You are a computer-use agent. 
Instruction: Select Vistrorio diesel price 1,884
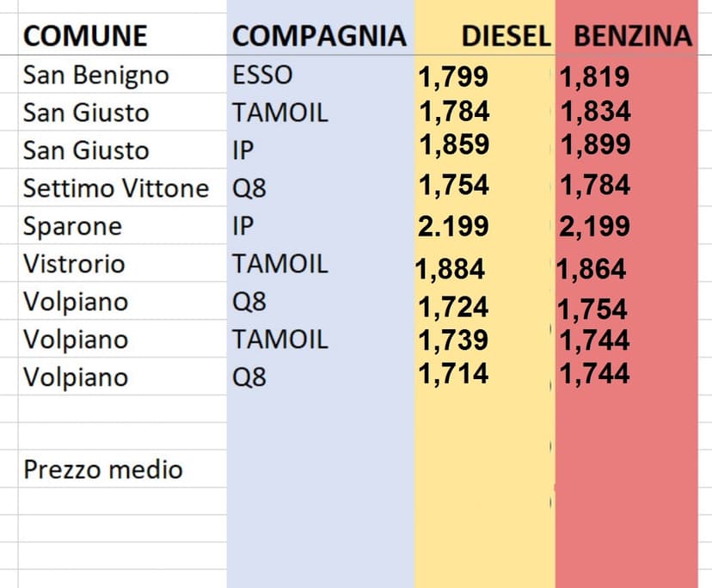pos(450,269)
